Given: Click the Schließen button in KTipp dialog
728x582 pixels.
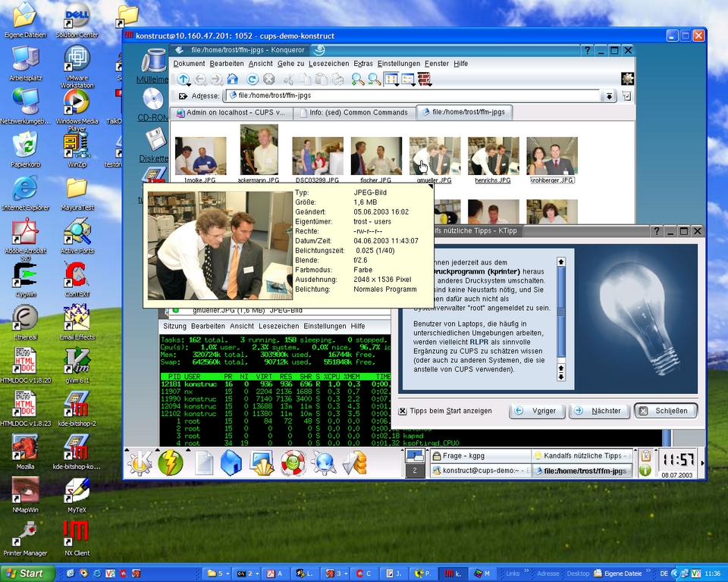Looking at the screenshot, I should [665, 411].
